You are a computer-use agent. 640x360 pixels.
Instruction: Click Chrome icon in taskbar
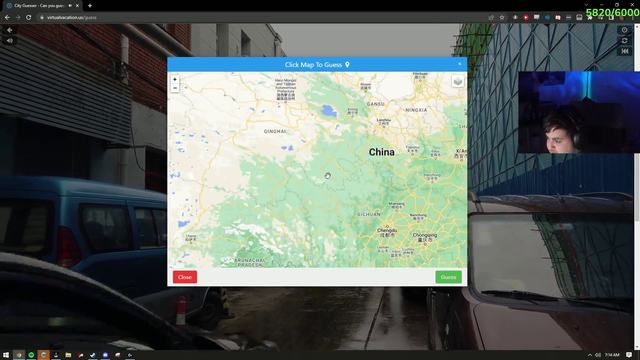click(x=19, y=355)
